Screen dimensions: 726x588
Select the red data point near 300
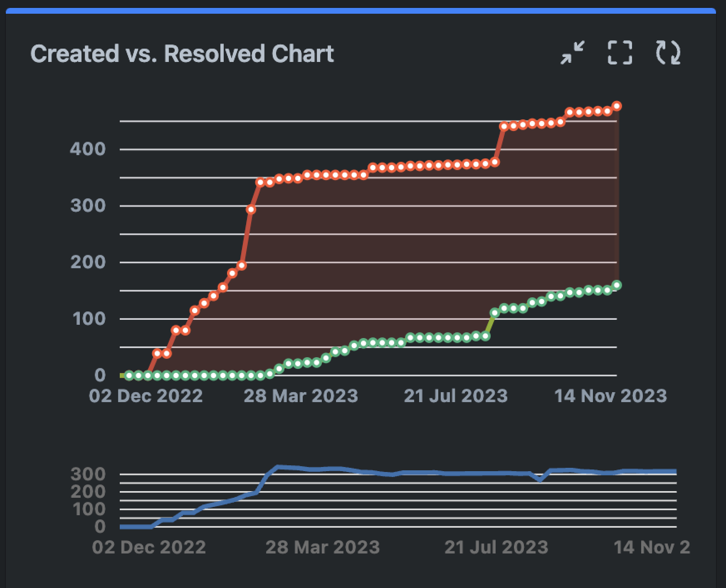click(252, 209)
